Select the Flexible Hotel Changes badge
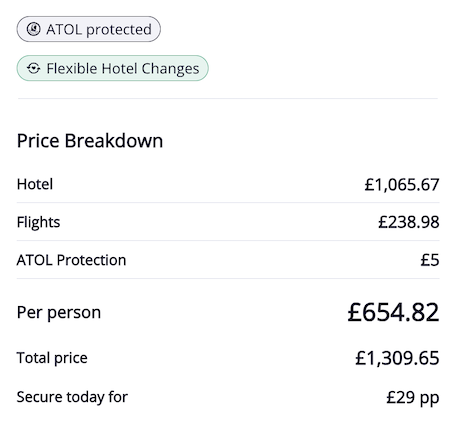The height and width of the screenshot is (422, 454). pos(113,68)
